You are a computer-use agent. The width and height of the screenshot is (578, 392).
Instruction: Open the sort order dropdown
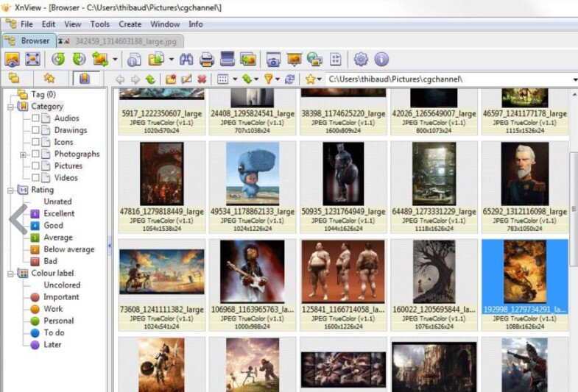255,79
